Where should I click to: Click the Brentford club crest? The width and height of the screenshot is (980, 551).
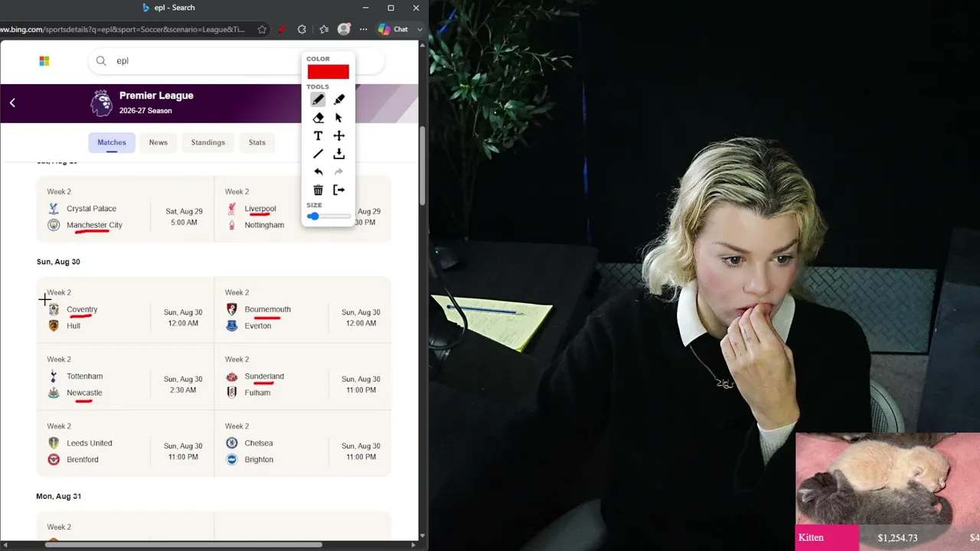54,460
